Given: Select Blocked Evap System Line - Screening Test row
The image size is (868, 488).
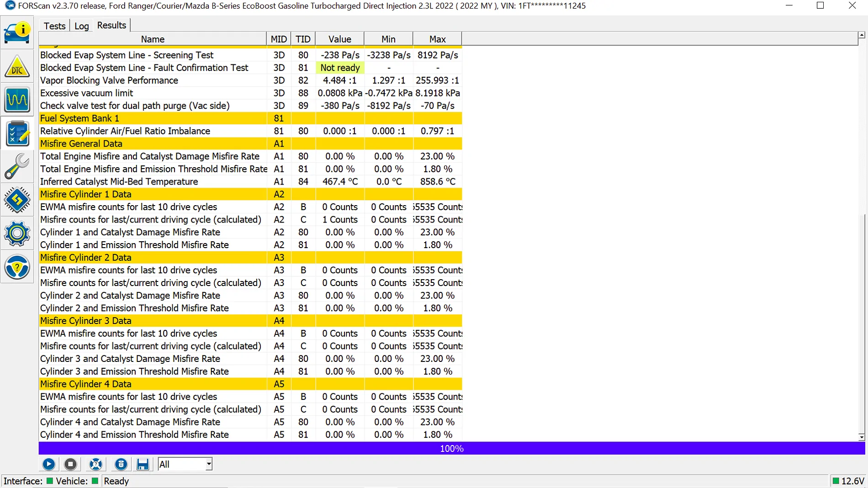Looking at the screenshot, I should (x=250, y=55).
